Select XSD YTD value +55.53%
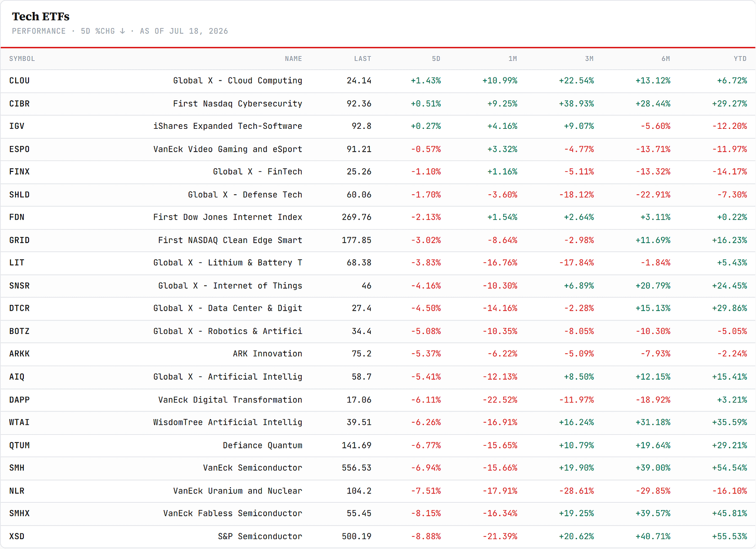This screenshot has width=756, height=549. [x=730, y=536]
